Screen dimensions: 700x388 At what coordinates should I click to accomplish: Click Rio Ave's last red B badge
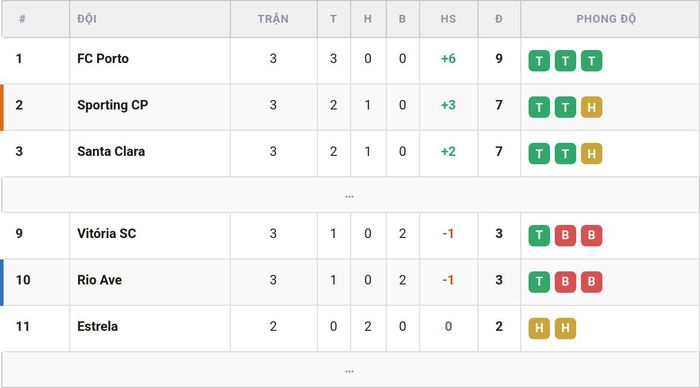[x=592, y=282]
